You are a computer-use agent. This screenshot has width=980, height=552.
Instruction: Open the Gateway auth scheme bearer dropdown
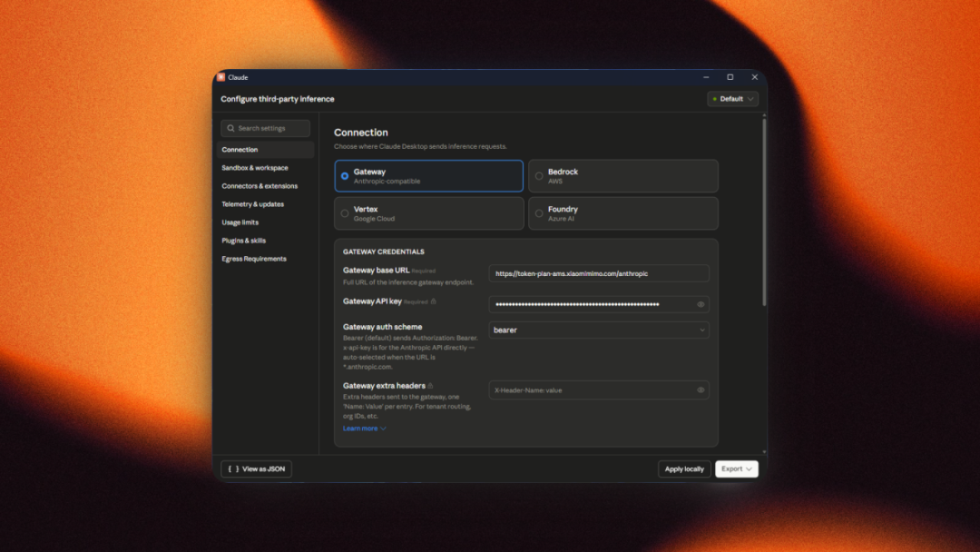[599, 330]
